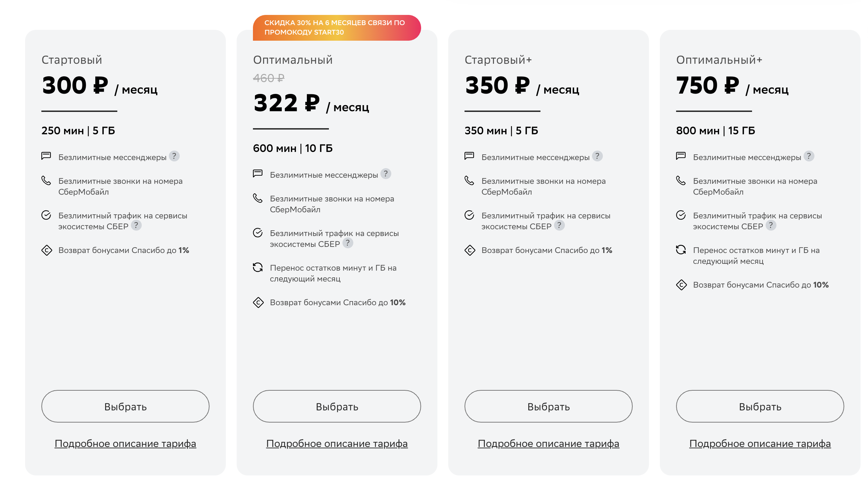Open help tooltip for messengers on Стартовый card
Viewport: 868px width, 489px height.
[174, 157]
